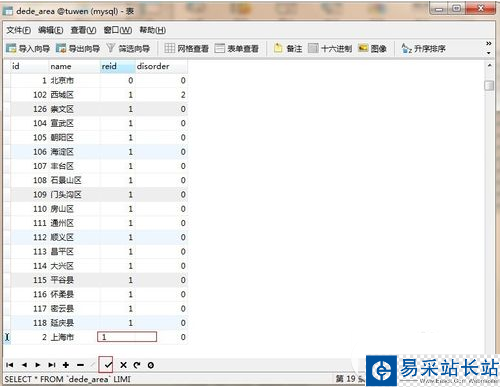The image size is (500, 387).
Task: Discard changes with the X button
Action: click(x=123, y=365)
